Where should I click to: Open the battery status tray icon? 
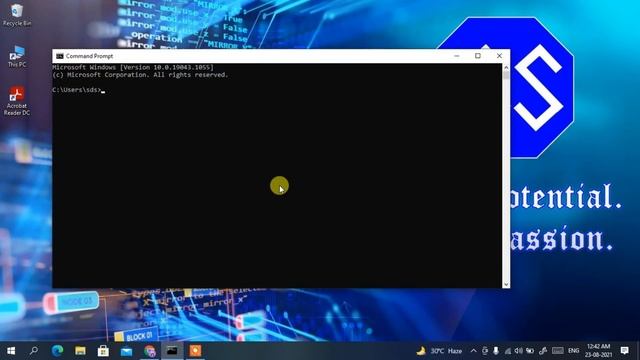pos(530,351)
